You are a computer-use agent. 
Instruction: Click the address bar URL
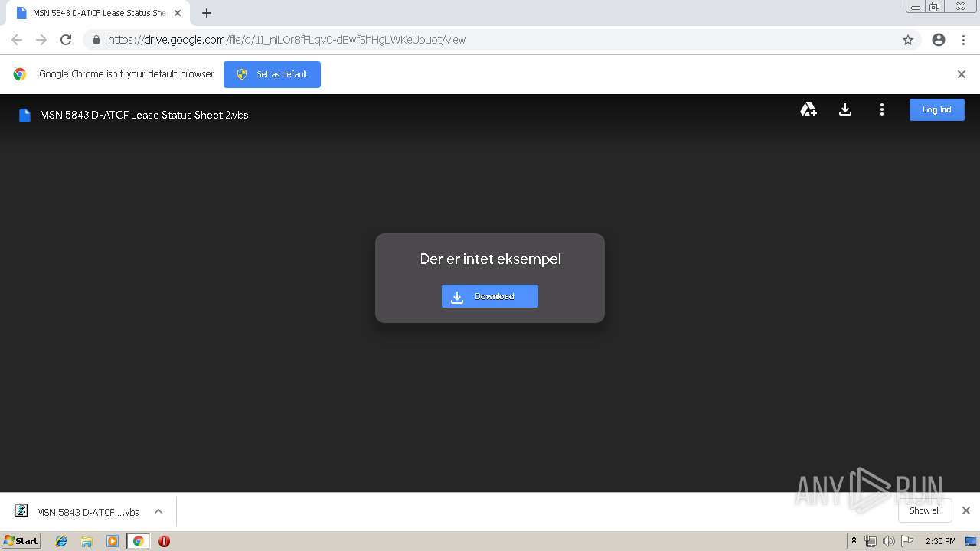coord(286,40)
